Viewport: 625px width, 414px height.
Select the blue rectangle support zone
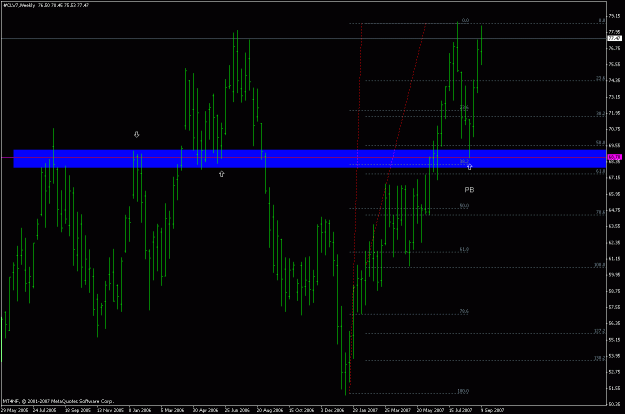[x=310, y=159]
